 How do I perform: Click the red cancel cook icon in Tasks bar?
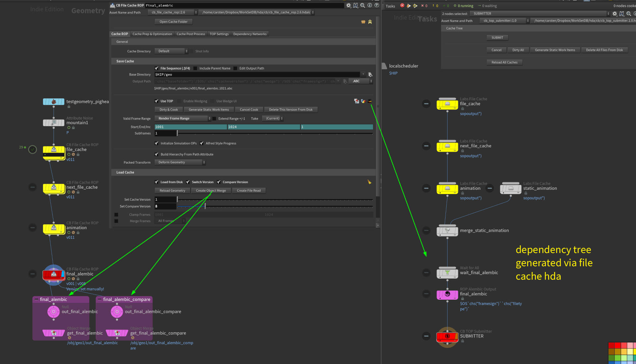pyautogui.click(x=402, y=6)
